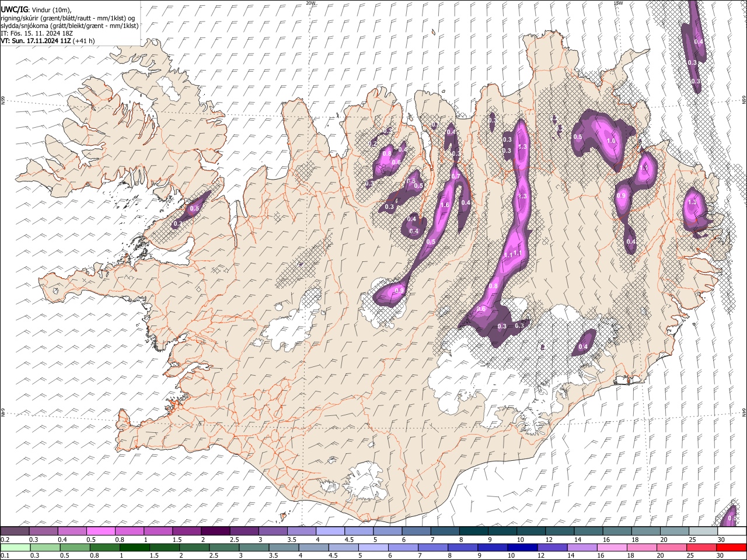Select the lower legend swatch labeled 16

(x=611, y=548)
